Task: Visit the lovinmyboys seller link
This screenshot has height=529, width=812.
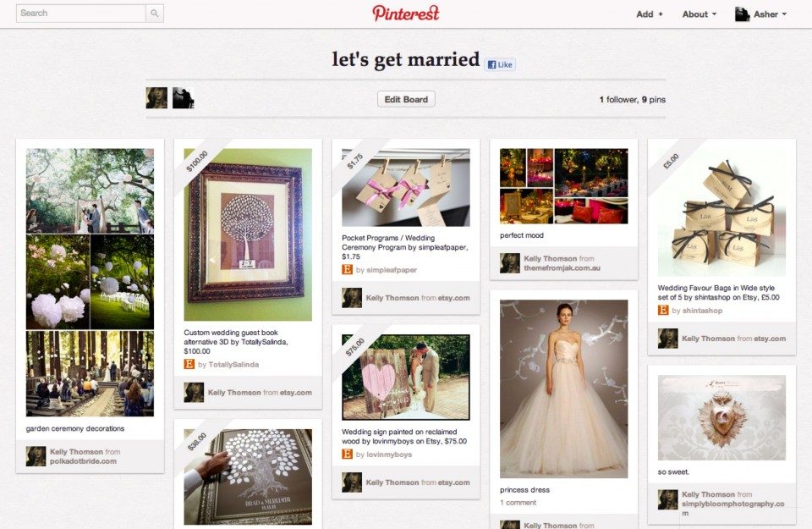Action: click(x=389, y=455)
